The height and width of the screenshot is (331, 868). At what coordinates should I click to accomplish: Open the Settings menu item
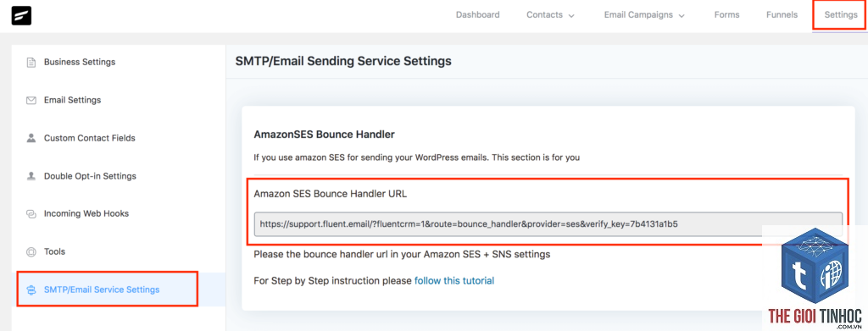[x=840, y=15]
